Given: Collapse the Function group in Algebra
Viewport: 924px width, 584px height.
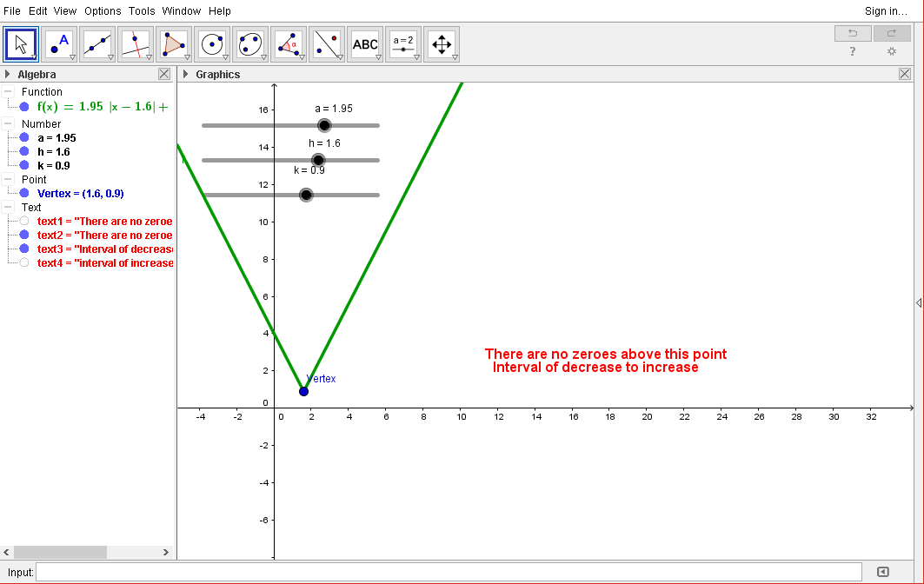Looking at the screenshot, I should point(8,91).
